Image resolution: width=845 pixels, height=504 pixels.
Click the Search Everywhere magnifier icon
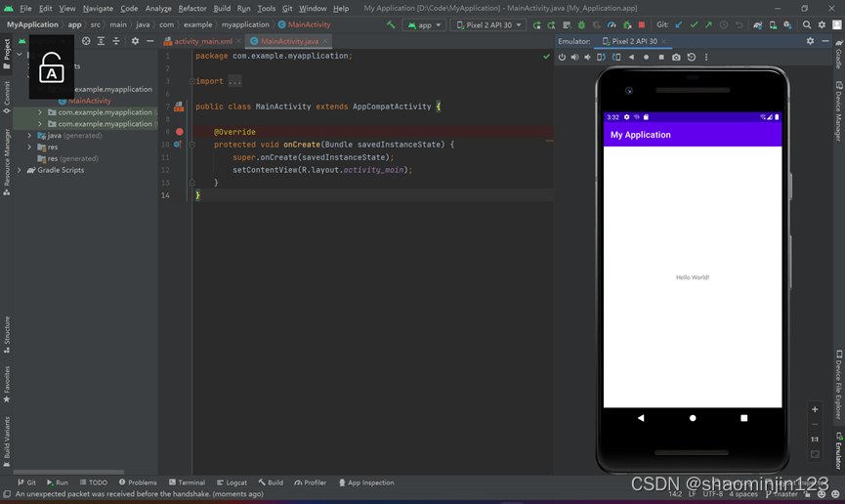tap(807, 24)
